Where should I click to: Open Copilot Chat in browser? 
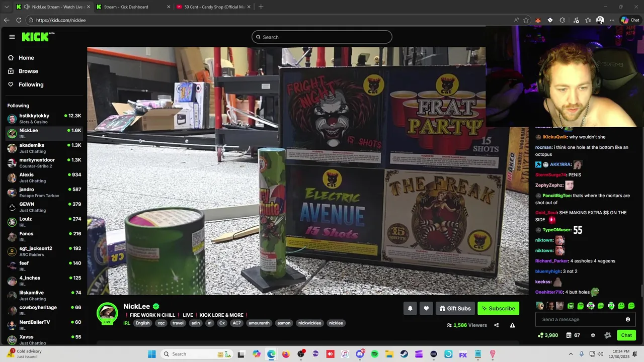(x=630, y=20)
